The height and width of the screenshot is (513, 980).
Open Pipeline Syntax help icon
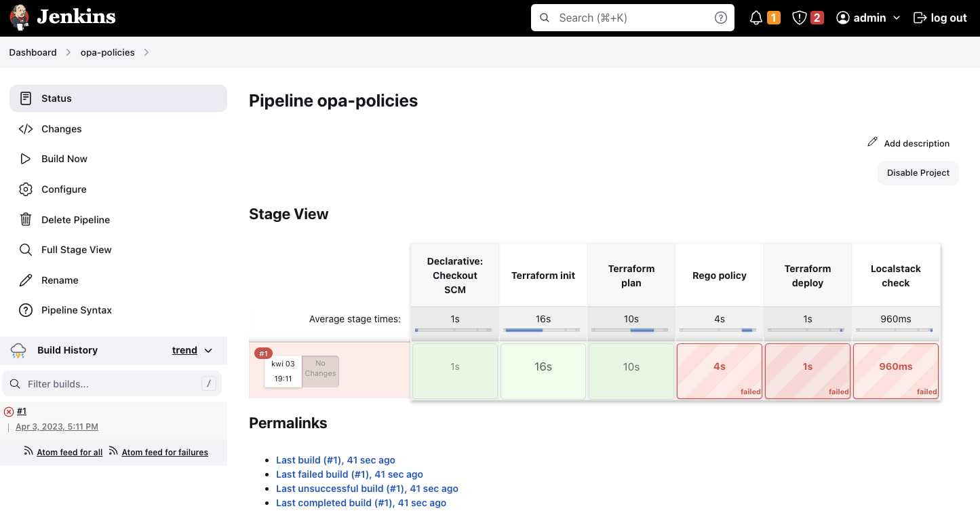26,310
